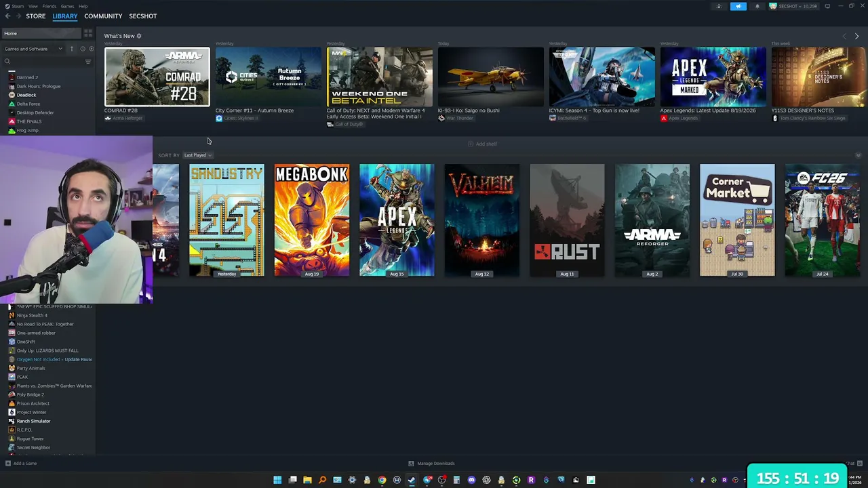The width and height of the screenshot is (868, 488).
Task: Select the Megabonk game cover
Action: (x=312, y=220)
